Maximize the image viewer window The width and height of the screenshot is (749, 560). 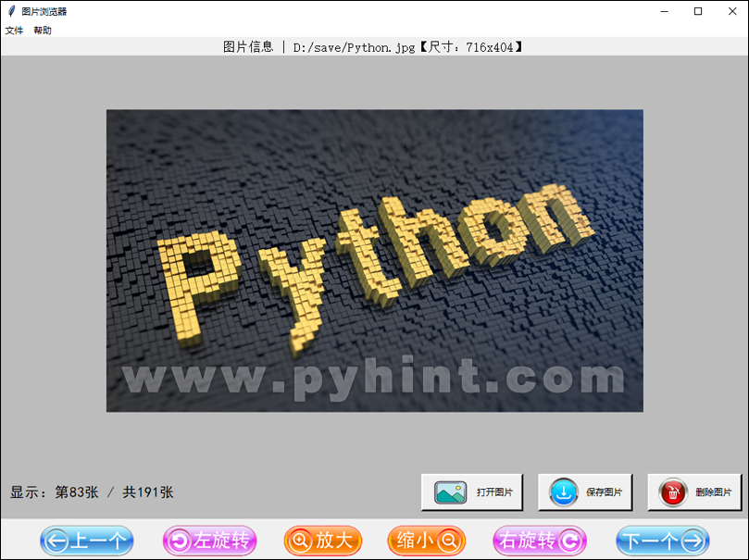click(698, 11)
